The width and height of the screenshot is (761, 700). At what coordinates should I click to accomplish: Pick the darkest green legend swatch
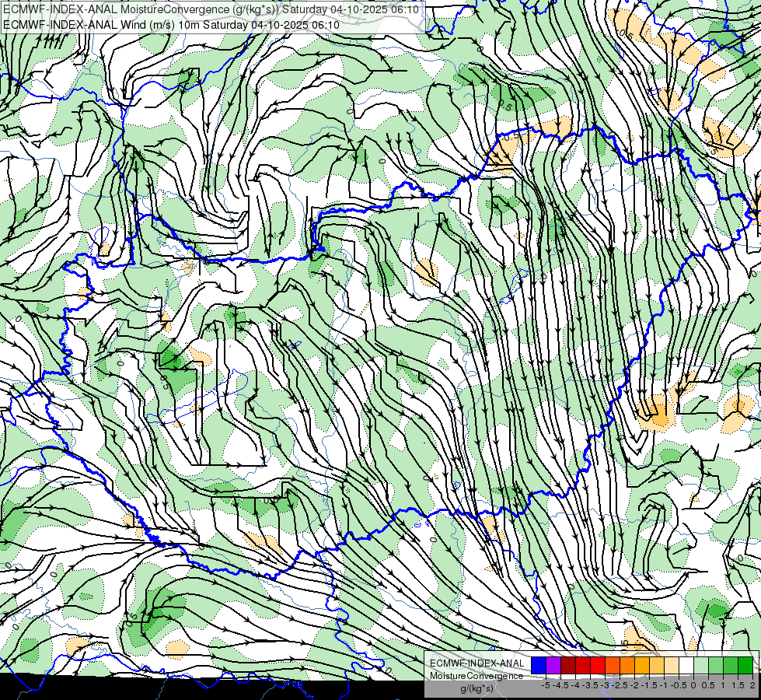(745, 665)
